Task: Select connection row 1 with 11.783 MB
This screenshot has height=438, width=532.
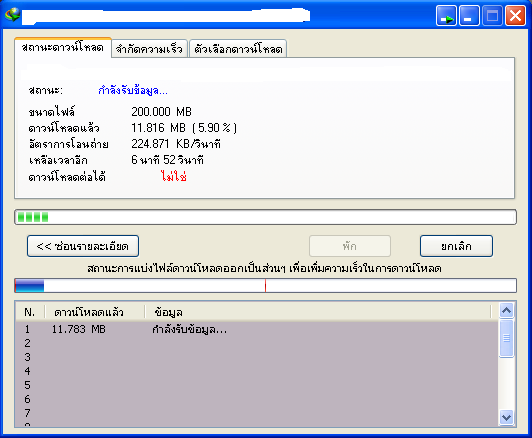Action: click(x=256, y=329)
